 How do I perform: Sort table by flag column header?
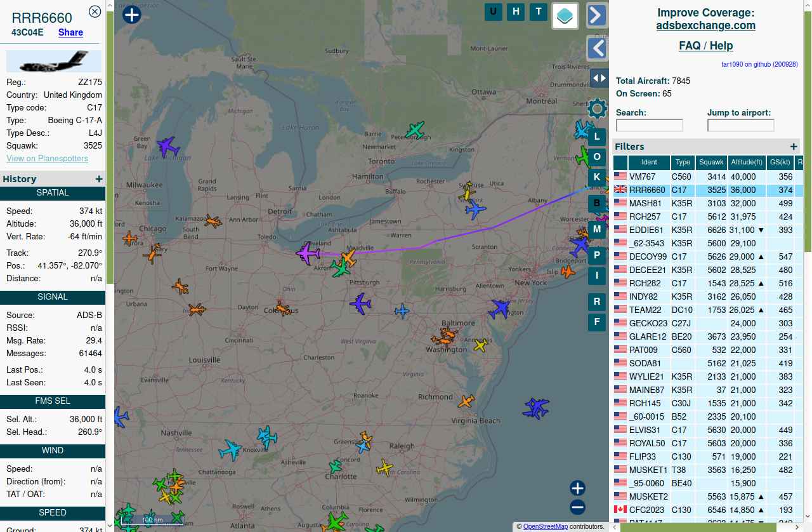point(620,163)
